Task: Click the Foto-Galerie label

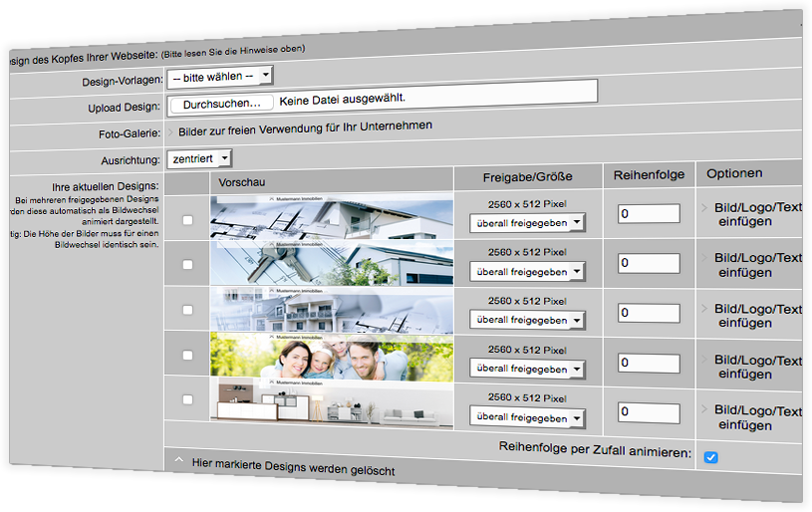Action: tap(130, 133)
